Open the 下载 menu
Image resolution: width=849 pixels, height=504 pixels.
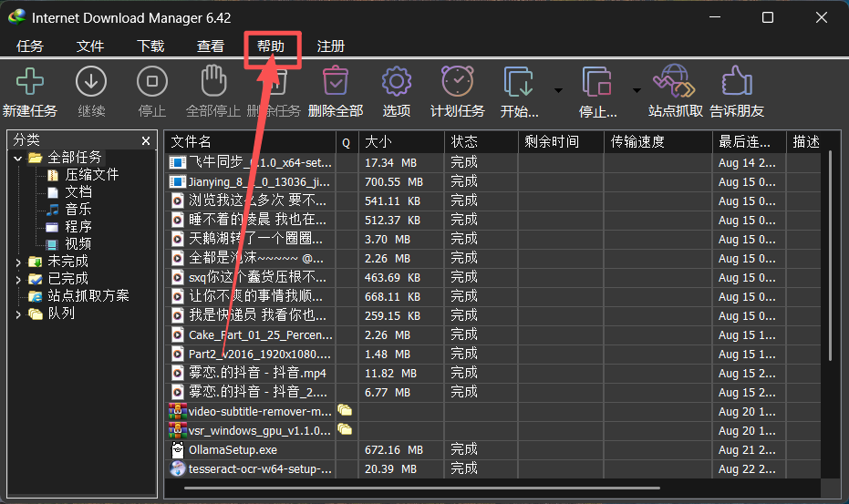tap(150, 46)
